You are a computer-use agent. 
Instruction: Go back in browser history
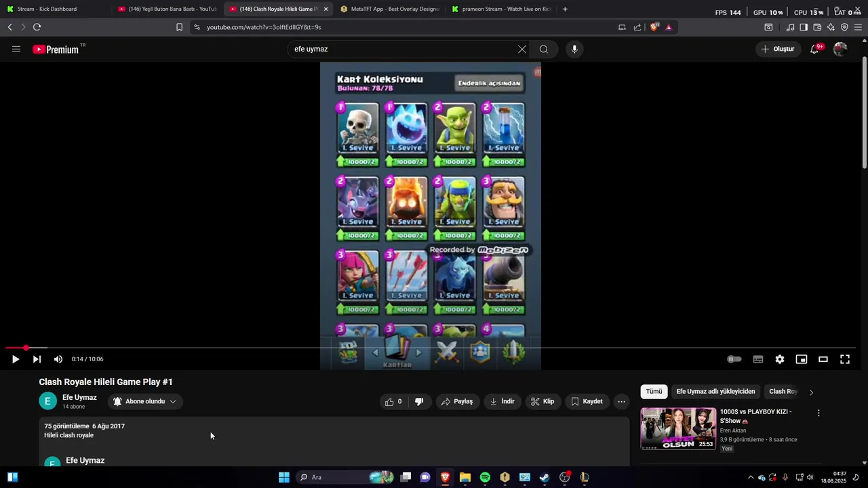pos(9,27)
